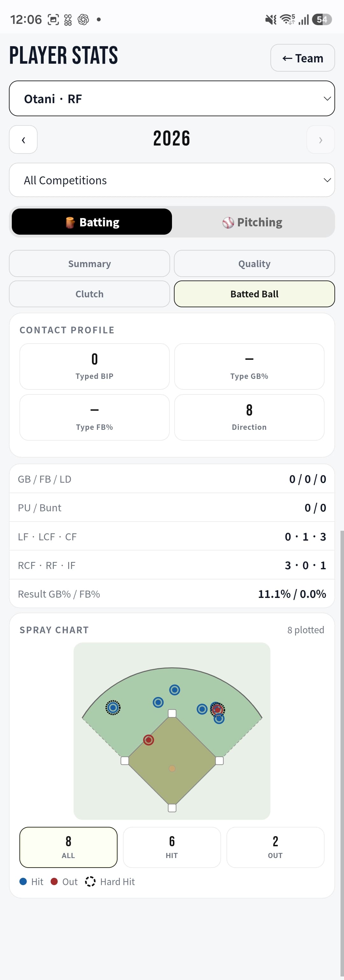The image size is (344, 980).
Task: Select the red Out dot in the legend
Action: (54, 881)
